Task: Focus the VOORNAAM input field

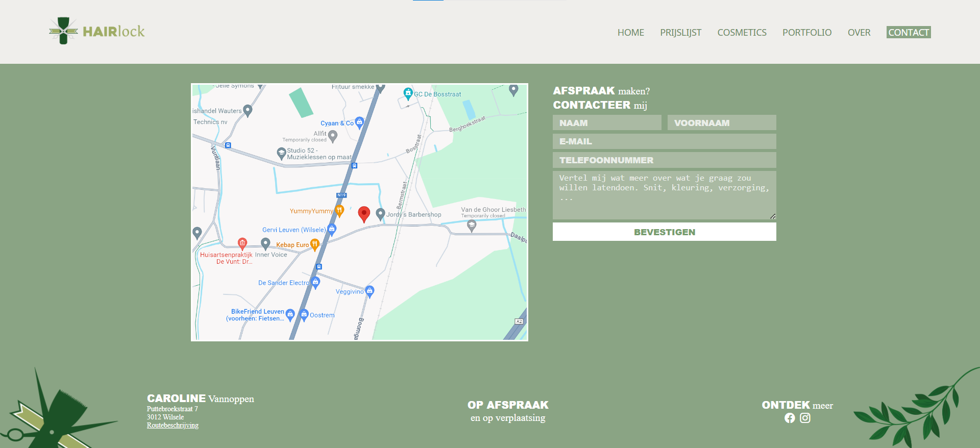Action: (x=722, y=122)
